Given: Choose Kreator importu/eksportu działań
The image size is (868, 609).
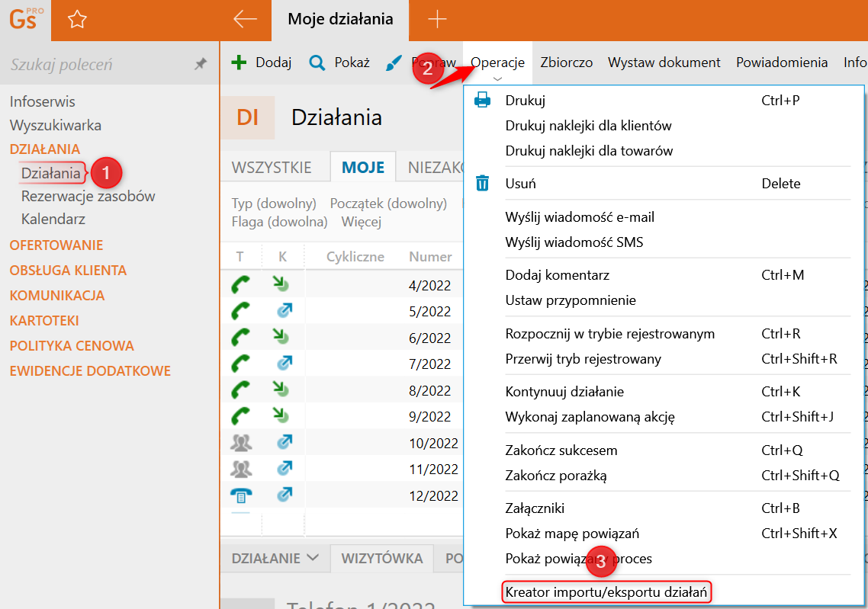Looking at the screenshot, I should click(x=606, y=592).
